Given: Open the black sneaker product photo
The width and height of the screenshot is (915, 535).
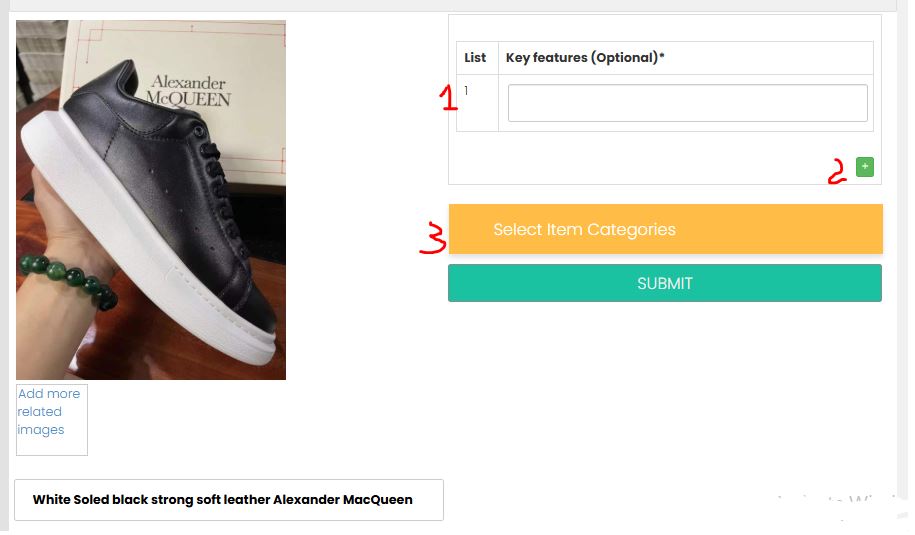Looking at the screenshot, I should 151,200.
